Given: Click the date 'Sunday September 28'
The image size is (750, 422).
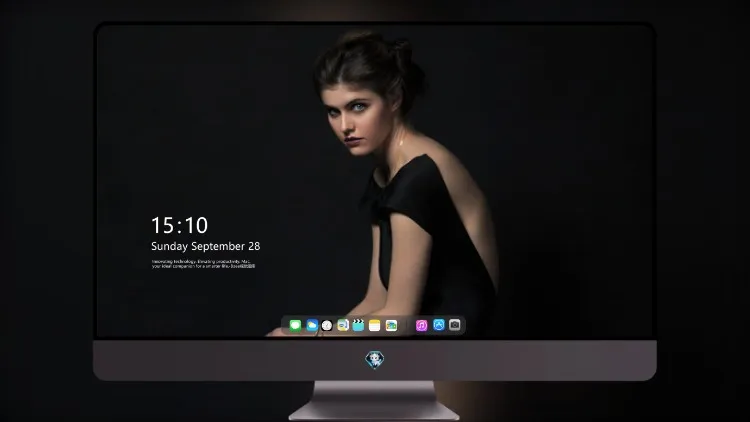Looking at the screenshot, I should pyautogui.click(x=206, y=246).
